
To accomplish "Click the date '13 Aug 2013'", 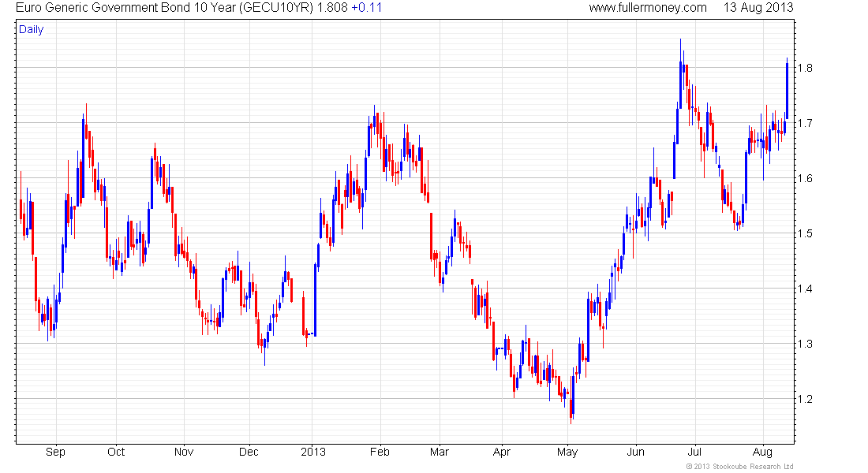I will (x=758, y=8).
